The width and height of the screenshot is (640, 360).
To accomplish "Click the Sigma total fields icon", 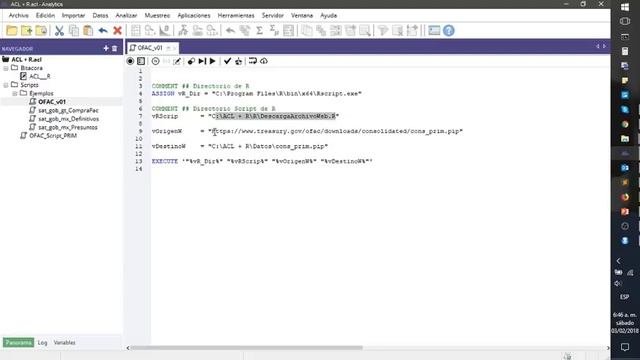I will point(259,31).
